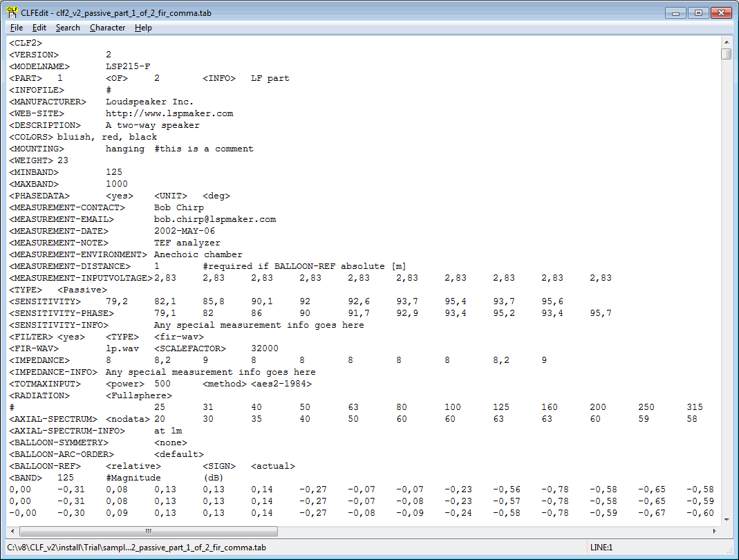Click the <IMPEDANCE> tag
The width and height of the screenshot is (739, 560).
click(39, 360)
